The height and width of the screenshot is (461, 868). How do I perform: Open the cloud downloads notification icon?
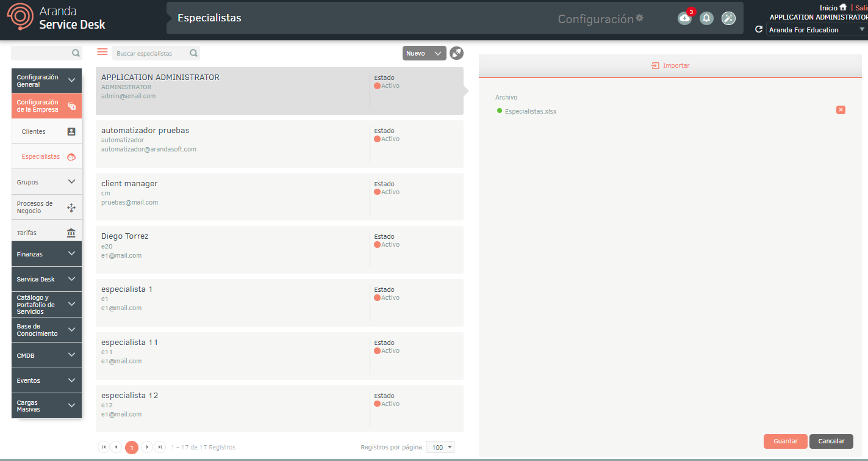(x=684, y=18)
